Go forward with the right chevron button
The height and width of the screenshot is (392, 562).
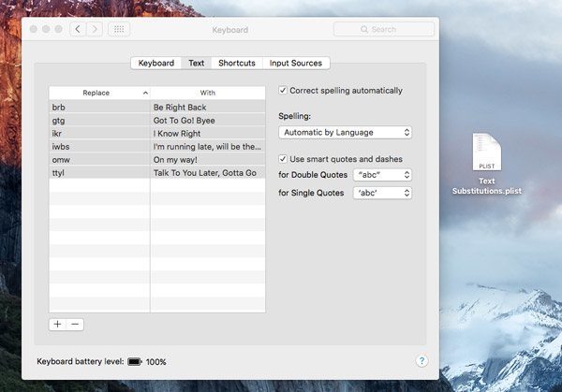[x=95, y=29]
